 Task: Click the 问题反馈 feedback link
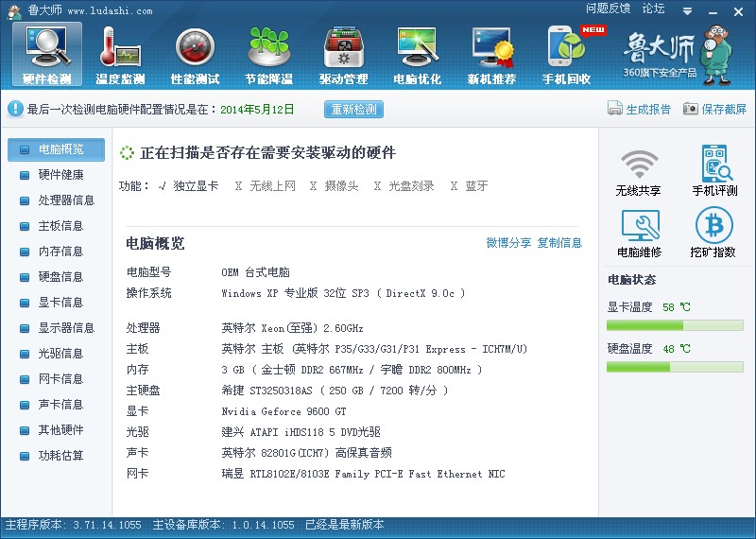point(608,9)
